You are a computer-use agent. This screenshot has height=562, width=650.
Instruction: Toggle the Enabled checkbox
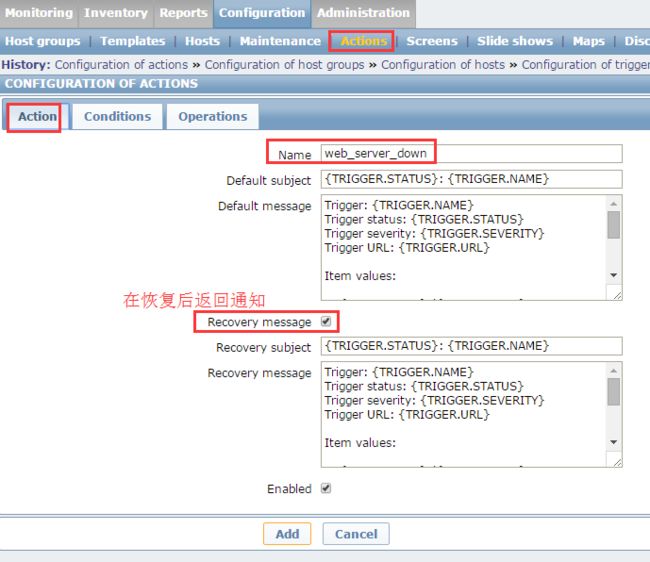click(x=326, y=488)
